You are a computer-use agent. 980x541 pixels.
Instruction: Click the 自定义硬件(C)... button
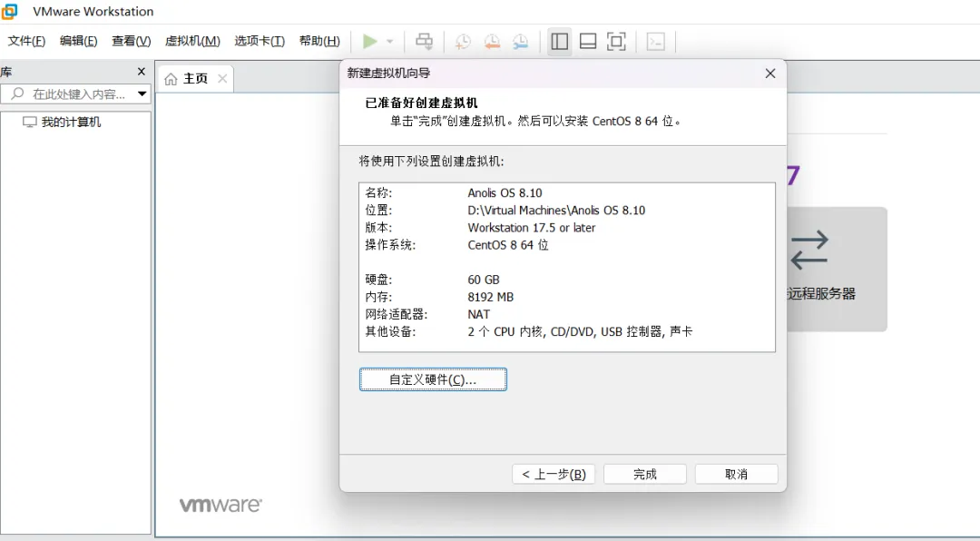(x=433, y=379)
